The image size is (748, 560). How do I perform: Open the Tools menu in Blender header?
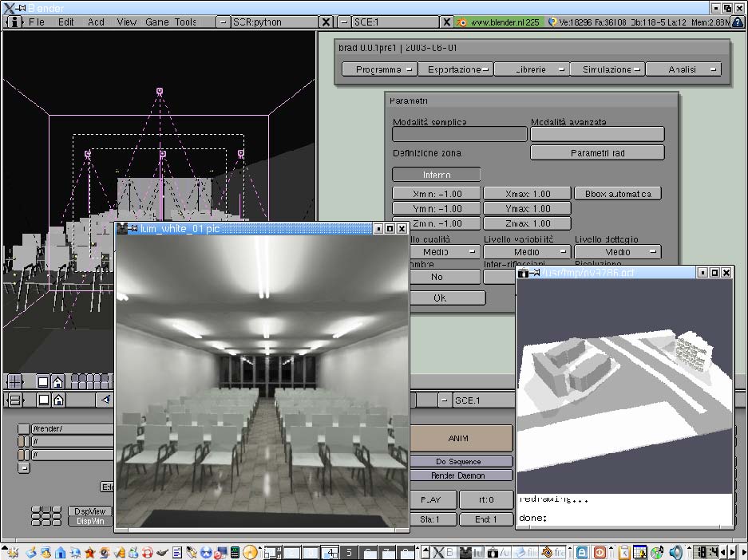tap(185, 22)
